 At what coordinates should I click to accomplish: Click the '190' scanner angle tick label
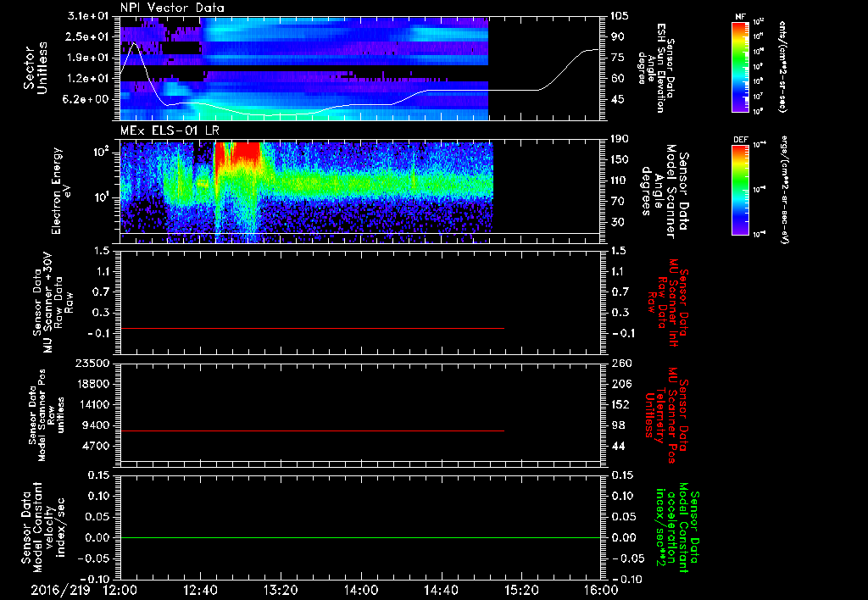click(620, 139)
